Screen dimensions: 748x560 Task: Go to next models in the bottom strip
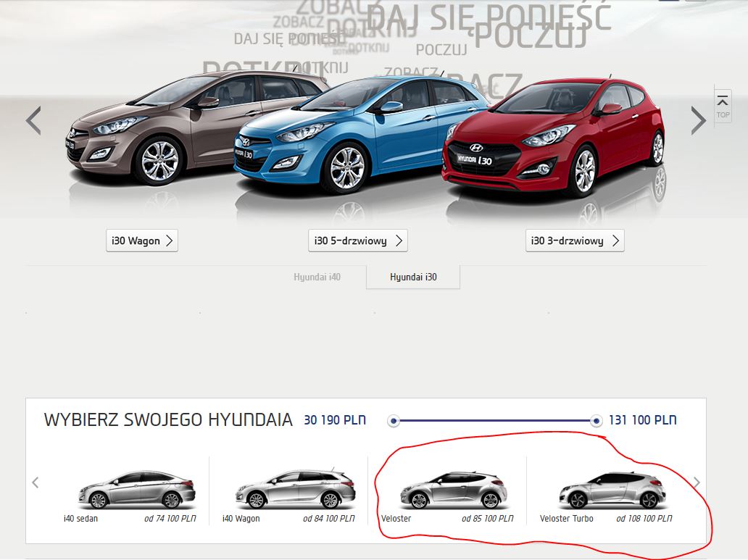pyautogui.click(x=697, y=482)
